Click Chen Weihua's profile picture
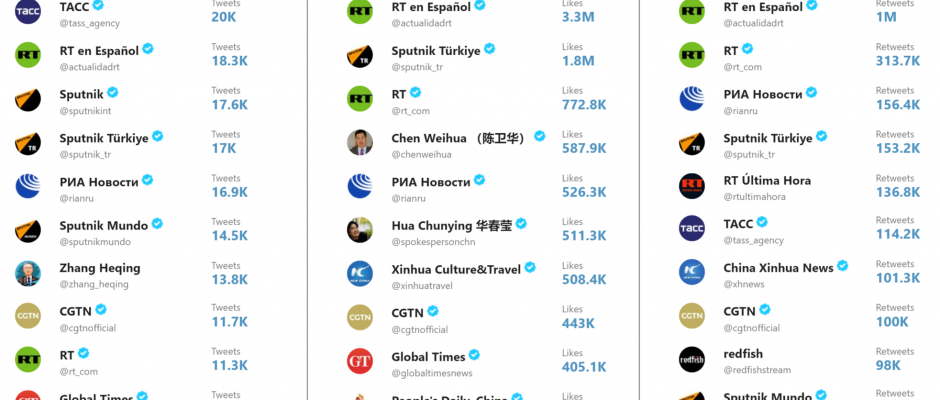Screen dimensions: 940x400 [360, 143]
